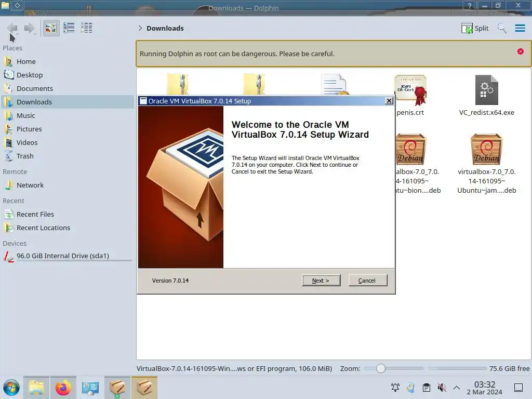Viewport: 532px width, 399px height.
Task: Select the VC_redist.x64.exe file icon
Action: pos(486,90)
